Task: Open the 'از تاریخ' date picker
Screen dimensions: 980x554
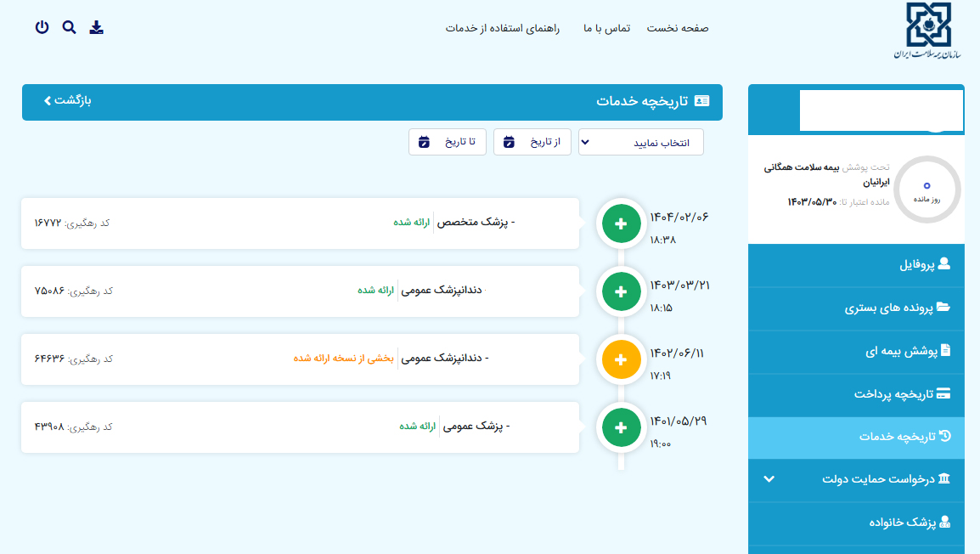Action: pos(532,143)
